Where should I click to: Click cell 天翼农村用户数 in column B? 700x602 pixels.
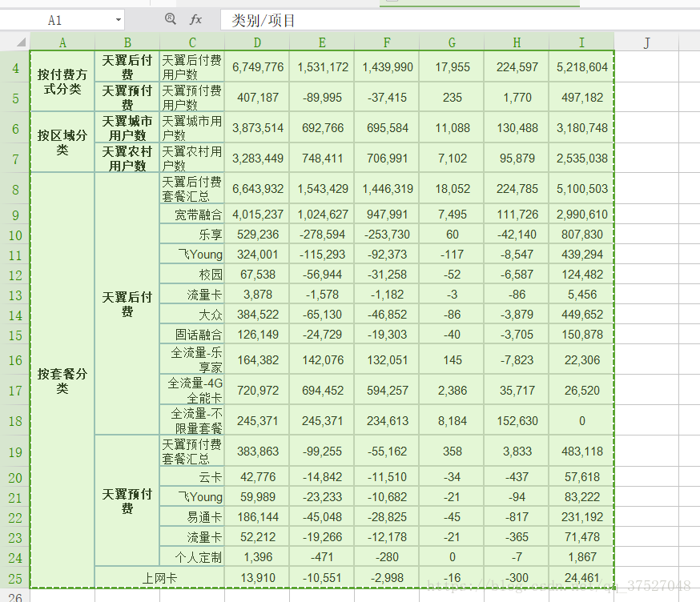click(x=127, y=158)
